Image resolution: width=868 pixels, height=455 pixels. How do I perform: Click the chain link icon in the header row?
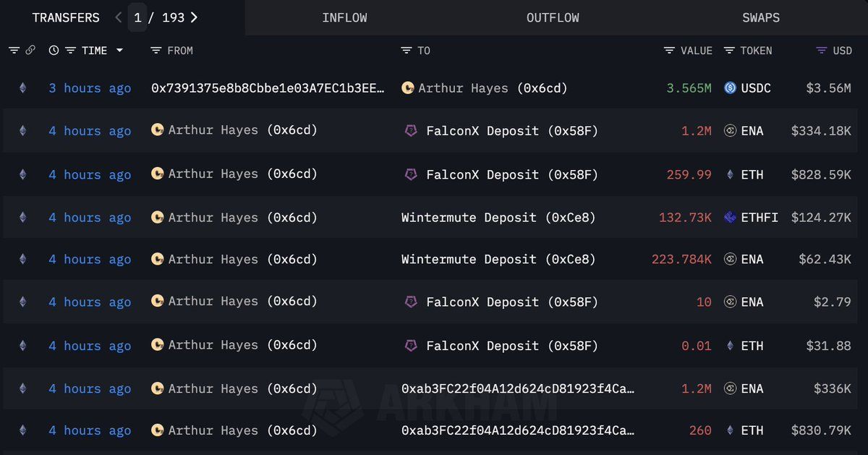tap(30, 51)
